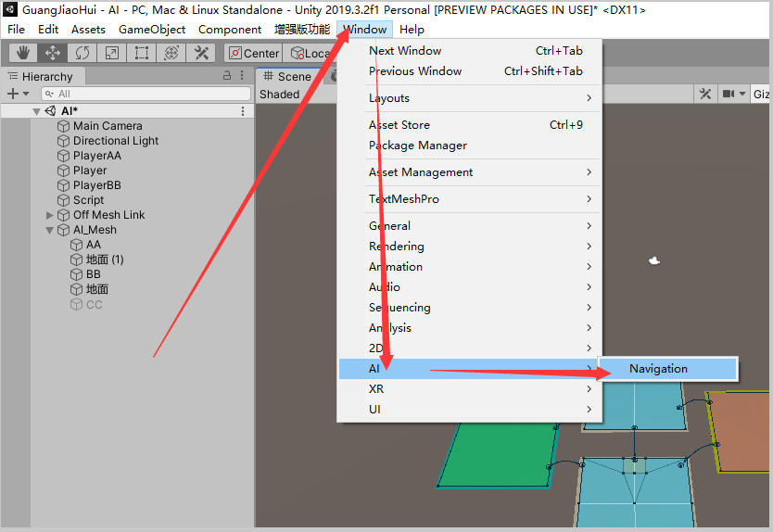Viewport: 773px width, 532px height.
Task: Choose Next Window menu entry
Action: [469, 51]
